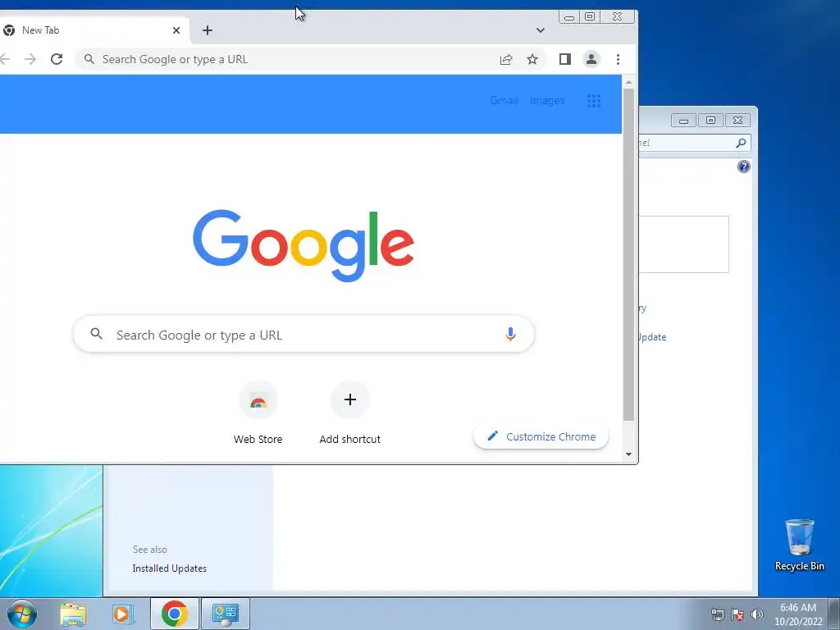Open Google apps grid
Screen dimensions: 840x630
[x=594, y=101]
